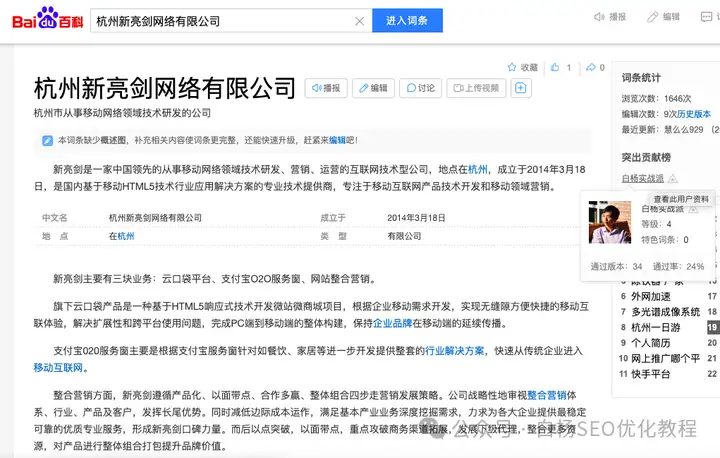Screen dimensions: 720x458
Task: Click the 播报 button beside the title
Action: click(x=326, y=88)
